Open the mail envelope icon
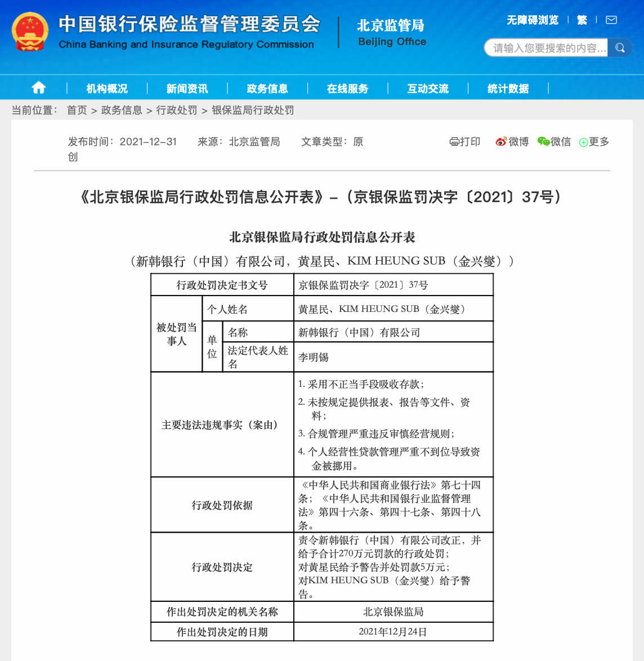The height and width of the screenshot is (661, 644). [611, 20]
